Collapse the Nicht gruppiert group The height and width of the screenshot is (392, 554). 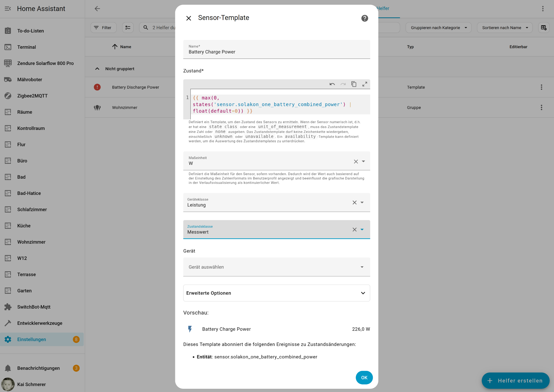(x=97, y=69)
